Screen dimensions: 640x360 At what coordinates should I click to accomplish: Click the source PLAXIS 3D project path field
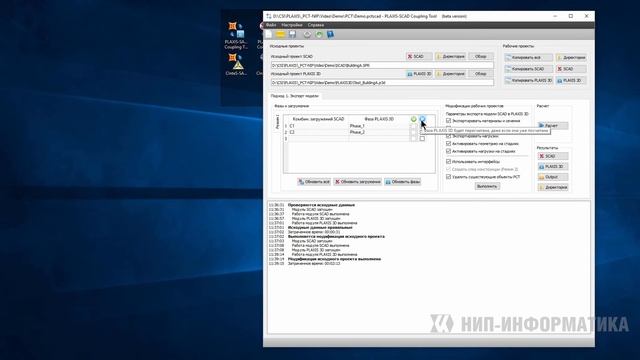tap(382, 82)
